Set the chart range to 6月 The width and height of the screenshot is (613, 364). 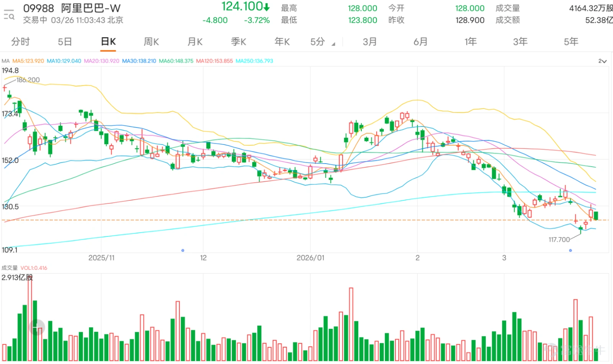click(420, 41)
